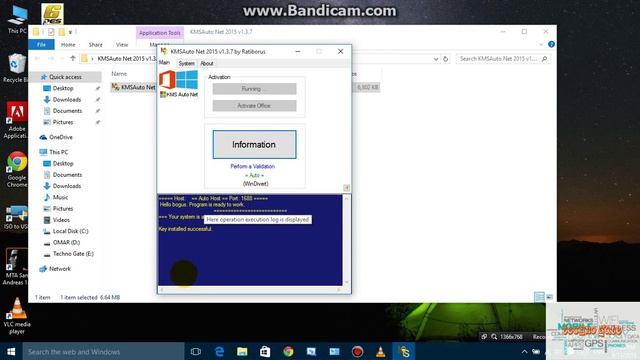The width and height of the screenshot is (640, 360).
Task: Switch to details view icon in status bar
Action: (539, 297)
